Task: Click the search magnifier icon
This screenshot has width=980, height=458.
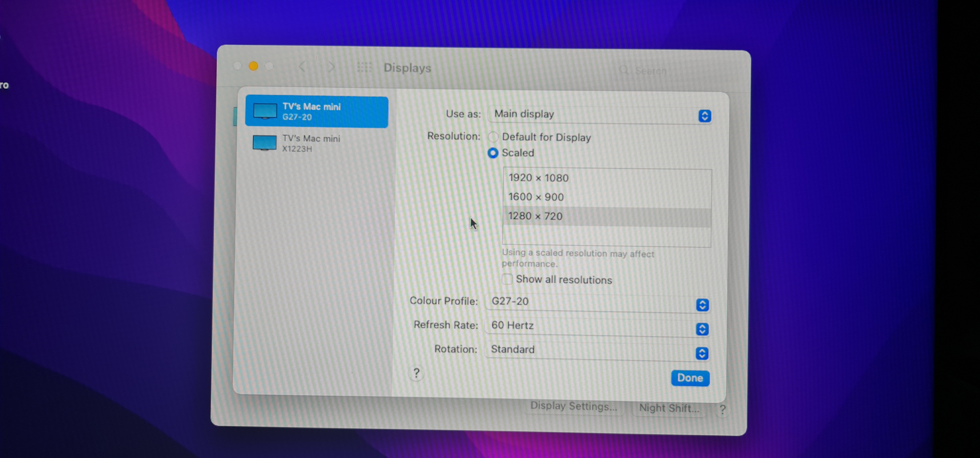Action: tap(624, 70)
